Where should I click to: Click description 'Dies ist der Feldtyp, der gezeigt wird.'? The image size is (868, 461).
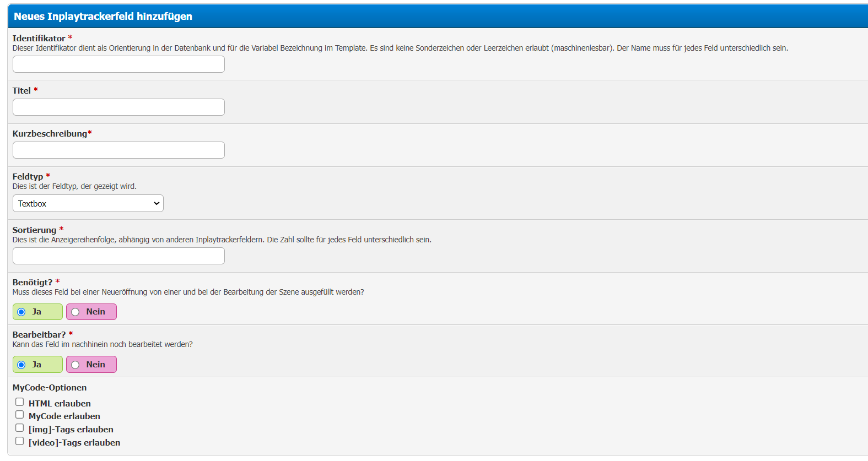[x=74, y=186]
